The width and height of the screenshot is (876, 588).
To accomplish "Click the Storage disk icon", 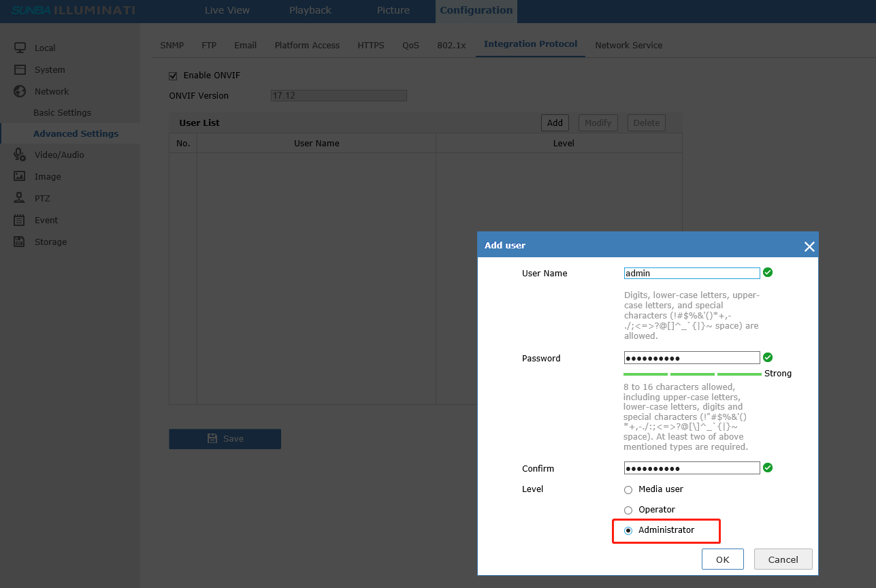I will point(20,242).
